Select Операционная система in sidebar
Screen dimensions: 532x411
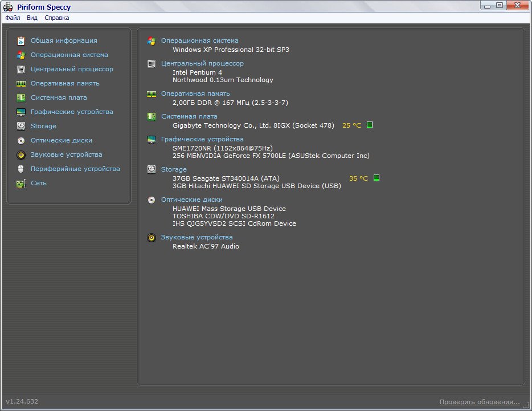[69, 55]
